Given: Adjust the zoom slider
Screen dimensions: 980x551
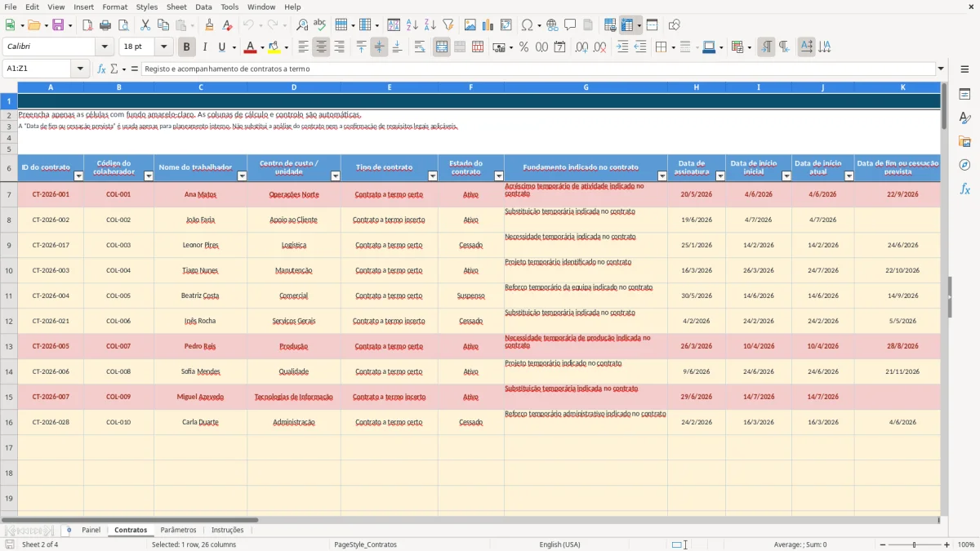Looking at the screenshot, I should 914,544.
